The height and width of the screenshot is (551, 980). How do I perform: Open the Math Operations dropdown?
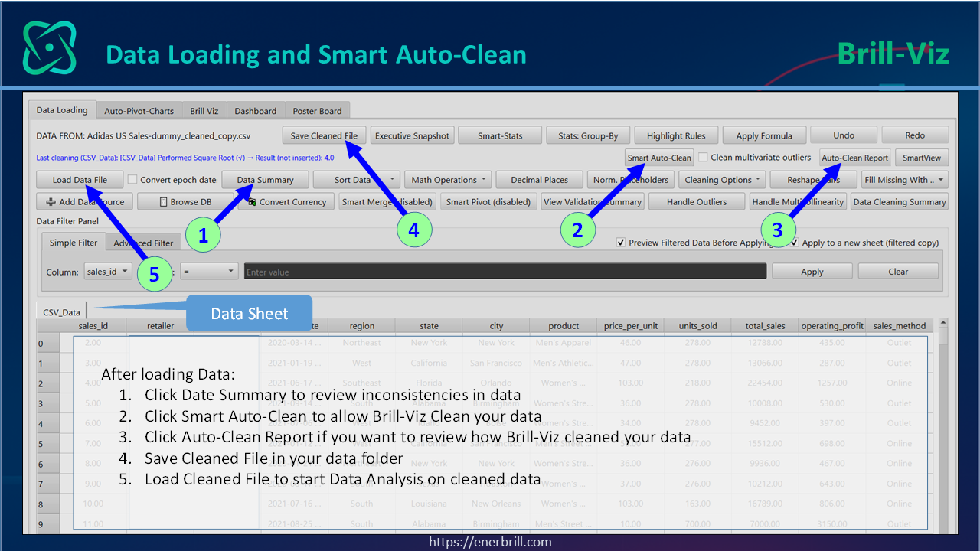(449, 180)
